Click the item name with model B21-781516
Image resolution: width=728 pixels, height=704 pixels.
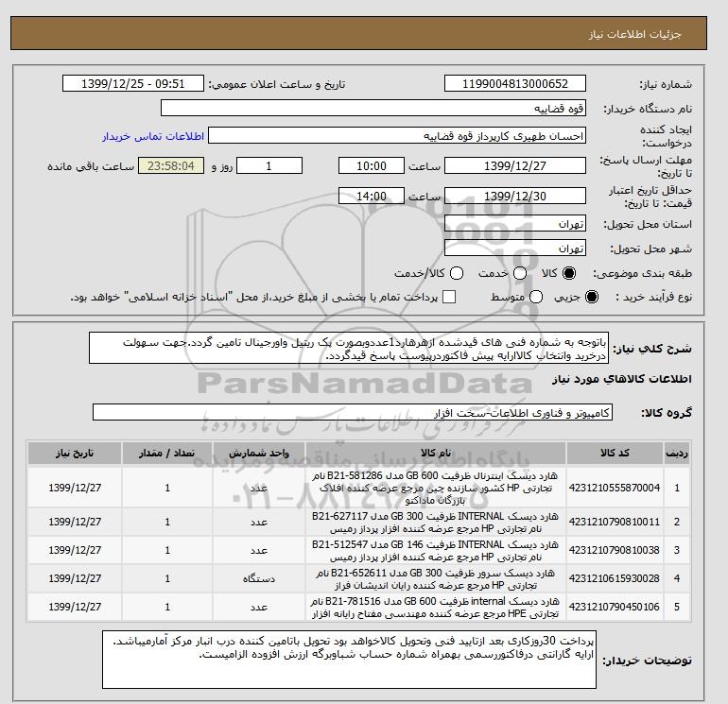436,607
